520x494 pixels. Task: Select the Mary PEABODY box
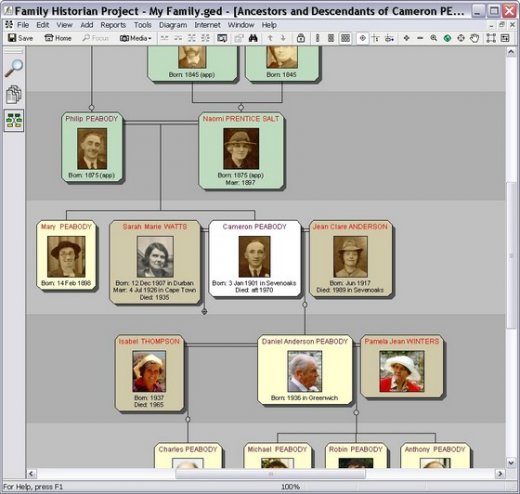point(66,255)
